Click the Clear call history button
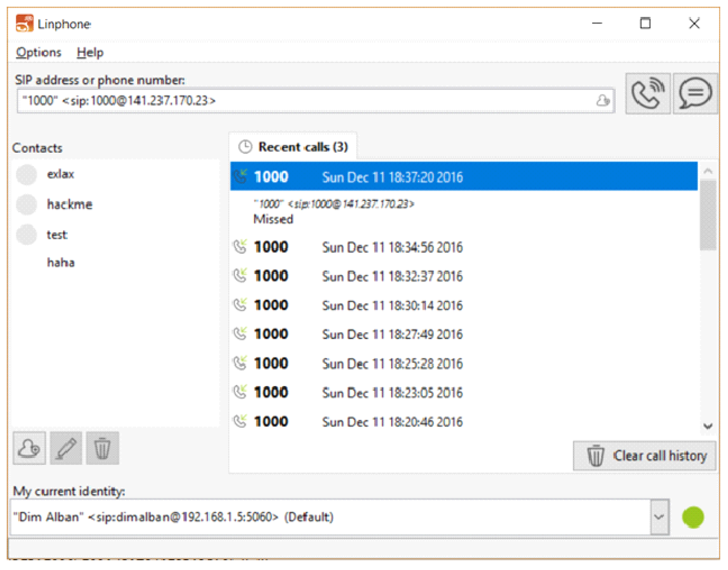The height and width of the screenshot is (570, 728). pos(644,456)
